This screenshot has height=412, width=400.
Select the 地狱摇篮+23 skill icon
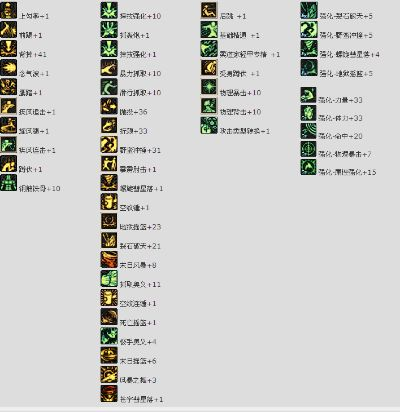pos(109,221)
